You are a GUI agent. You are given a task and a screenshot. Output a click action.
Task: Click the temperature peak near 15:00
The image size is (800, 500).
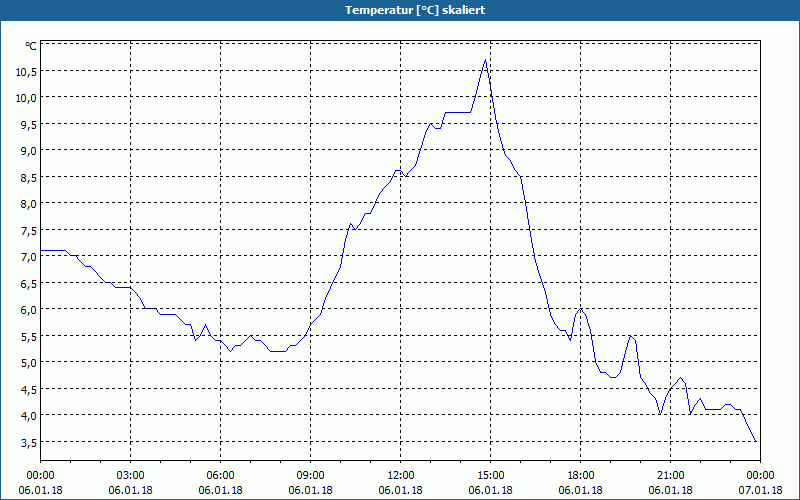[485, 60]
